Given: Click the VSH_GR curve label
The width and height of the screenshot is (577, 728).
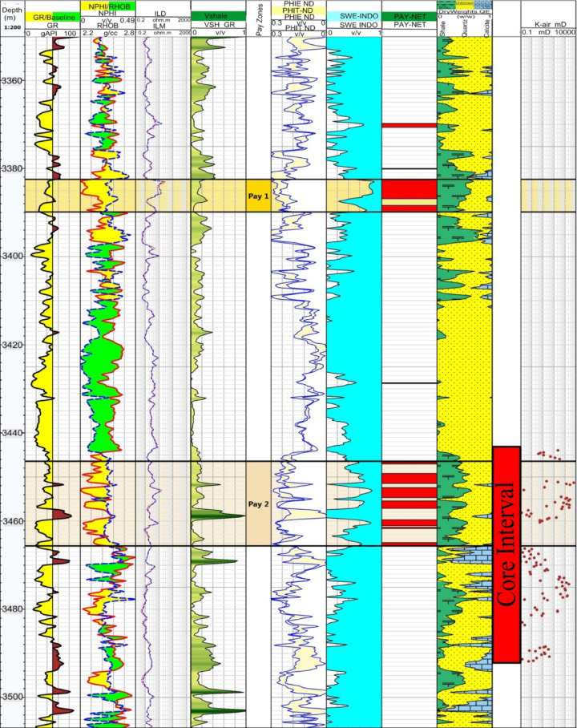Looking at the screenshot, I should tap(219, 25).
